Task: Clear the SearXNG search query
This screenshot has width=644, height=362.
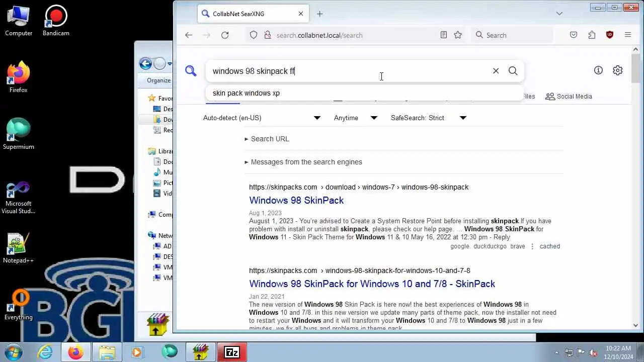Action: [x=496, y=71]
